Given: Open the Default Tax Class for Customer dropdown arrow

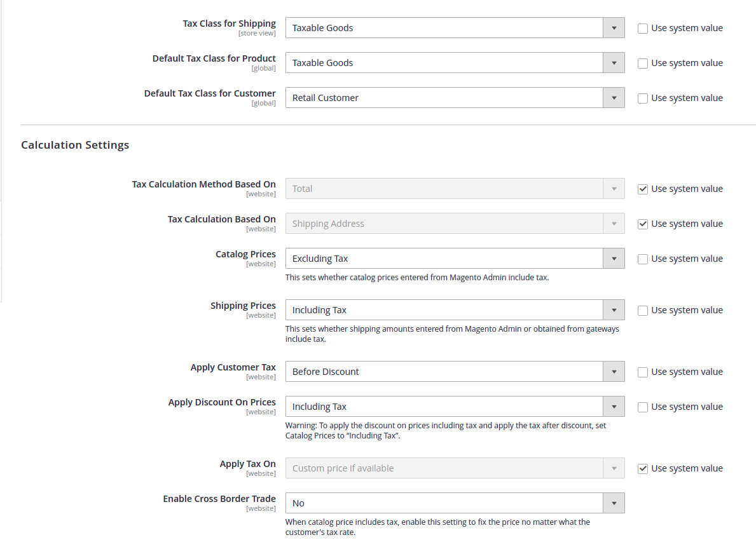Looking at the screenshot, I should pyautogui.click(x=613, y=97).
